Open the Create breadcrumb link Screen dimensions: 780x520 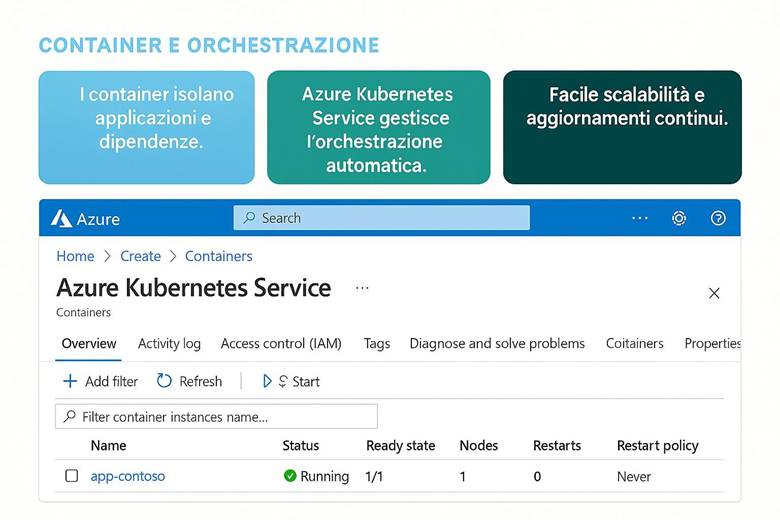click(x=140, y=256)
